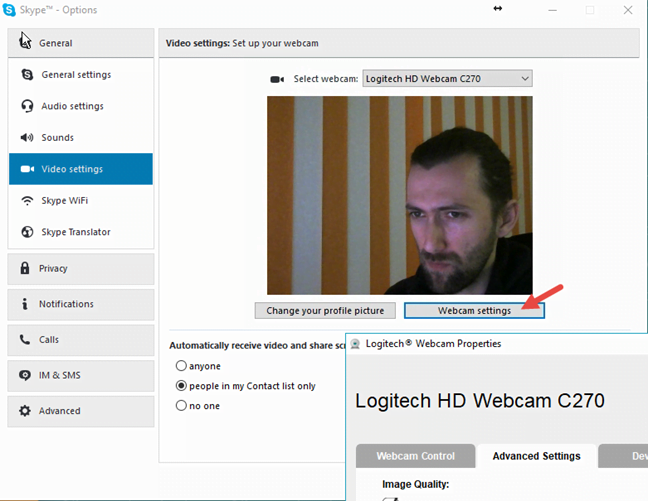Click the Skype Translator globe icon
The height and width of the screenshot is (501, 648).
(x=27, y=232)
